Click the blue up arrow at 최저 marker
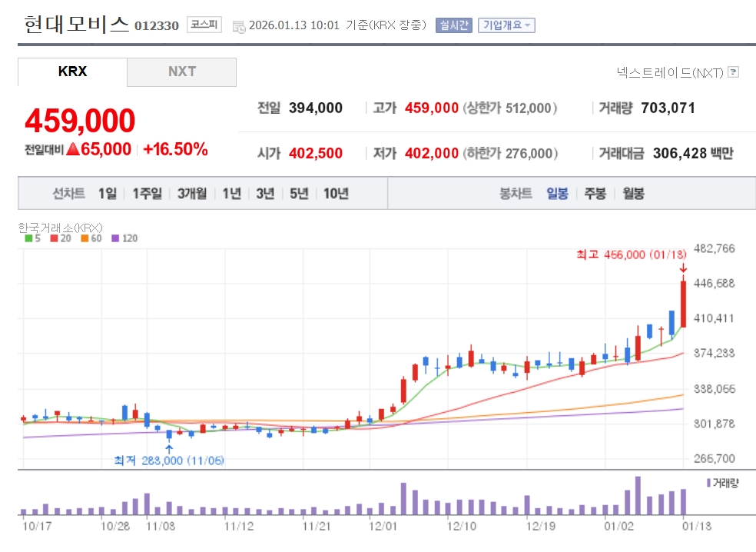This screenshot has height=552, width=756. click(x=169, y=447)
